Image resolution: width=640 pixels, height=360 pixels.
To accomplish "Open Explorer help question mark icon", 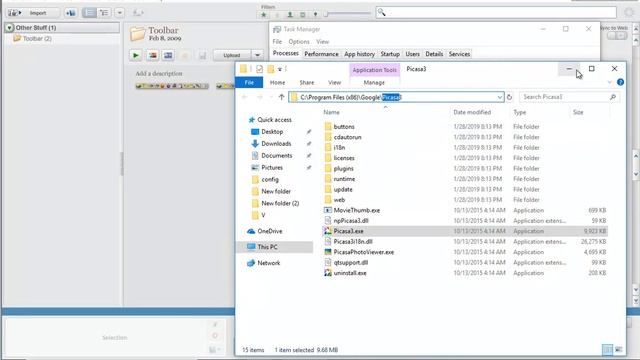I will pos(620,82).
